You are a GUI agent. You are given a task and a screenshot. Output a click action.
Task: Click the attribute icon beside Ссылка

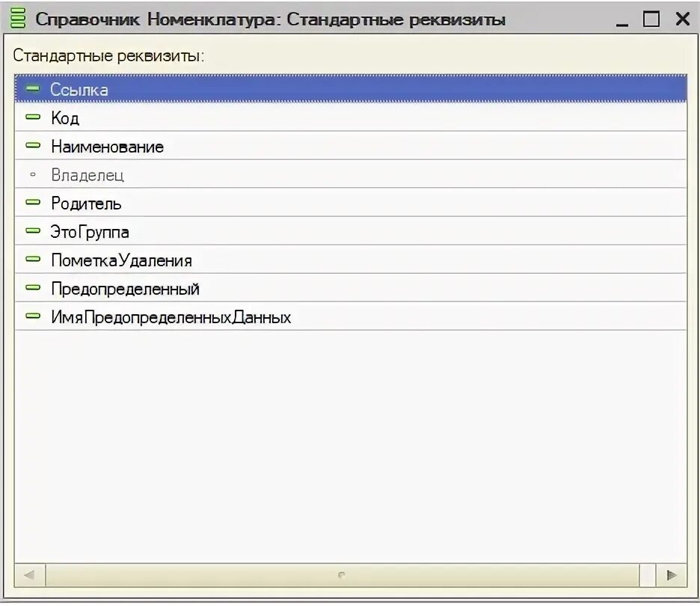click(x=33, y=89)
